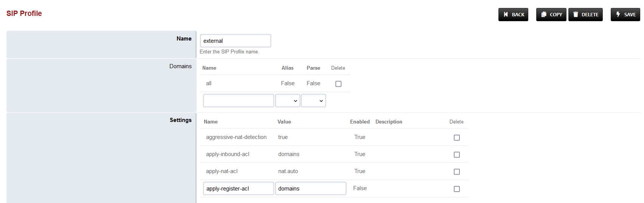The image size is (644, 203).
Task: Expand the new domain Parse dropdown
Action: [x=313, y=101]
